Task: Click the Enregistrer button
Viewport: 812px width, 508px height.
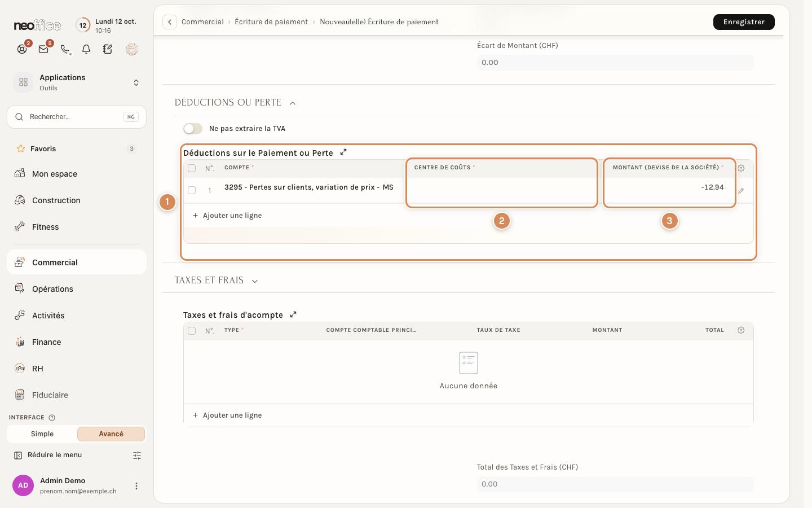Action: click(x=744, y=22)
